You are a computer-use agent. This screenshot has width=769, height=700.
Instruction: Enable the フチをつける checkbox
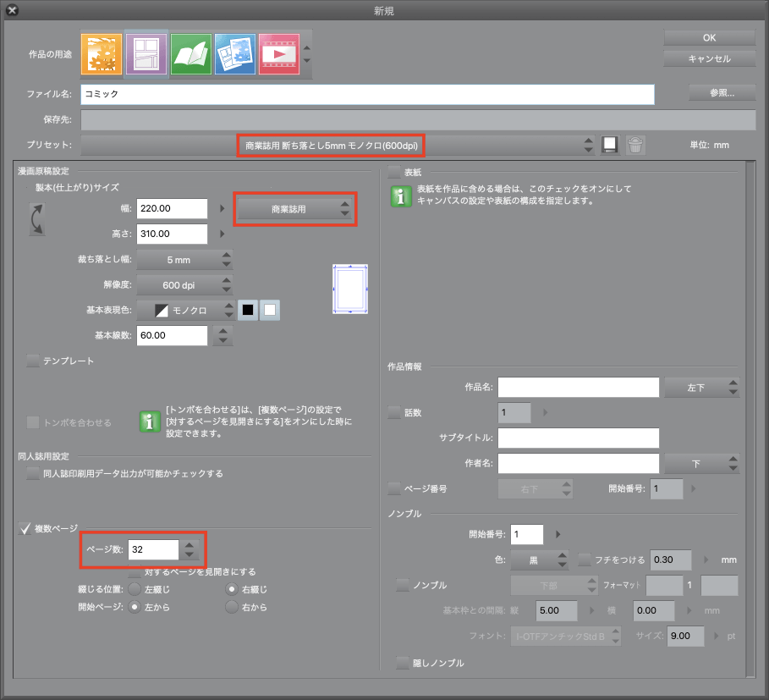click(585, 559)
